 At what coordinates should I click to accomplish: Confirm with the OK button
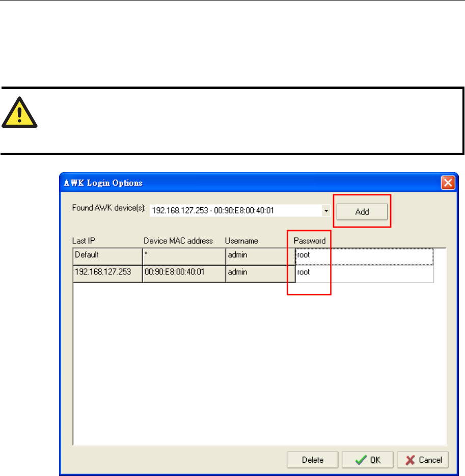(x=368, y=460)
